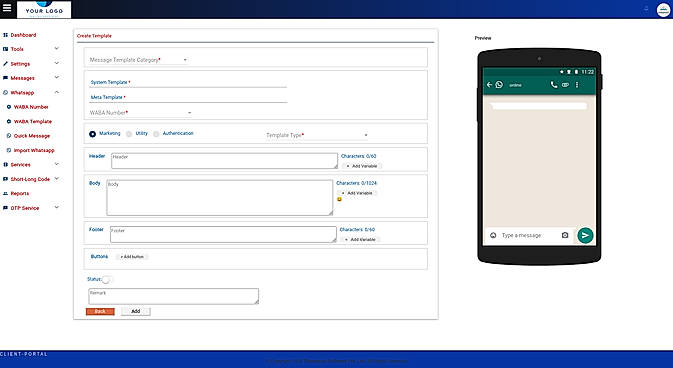Open Message Template Category dropdown
This screenshot has height=368, width=673.
coord(138,60)
